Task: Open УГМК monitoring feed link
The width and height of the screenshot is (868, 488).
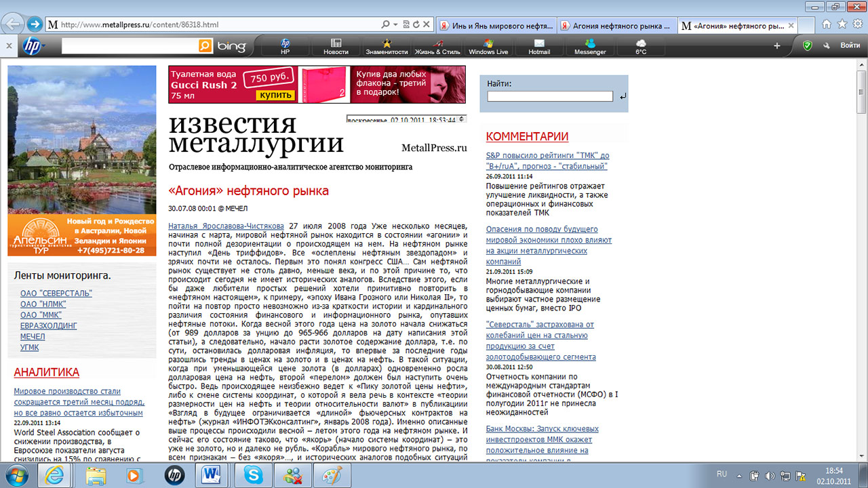Action: [30, 348]
